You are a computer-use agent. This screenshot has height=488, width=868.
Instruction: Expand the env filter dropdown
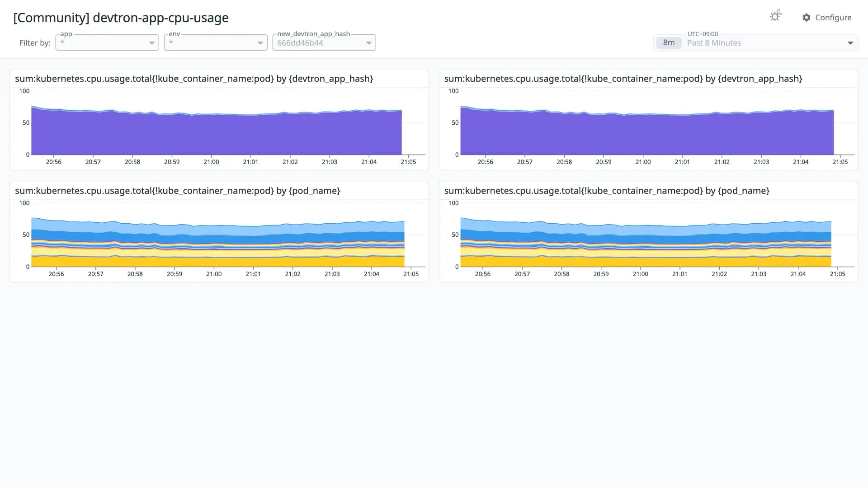(x=216, y=43)
